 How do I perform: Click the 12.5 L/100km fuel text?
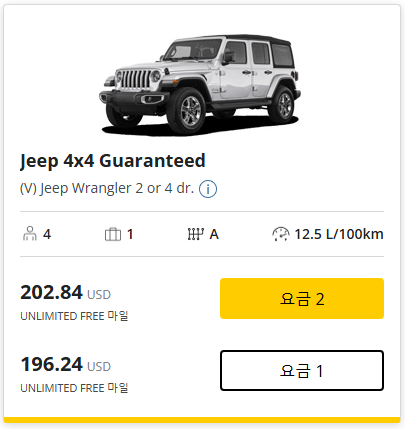point(339,234)
